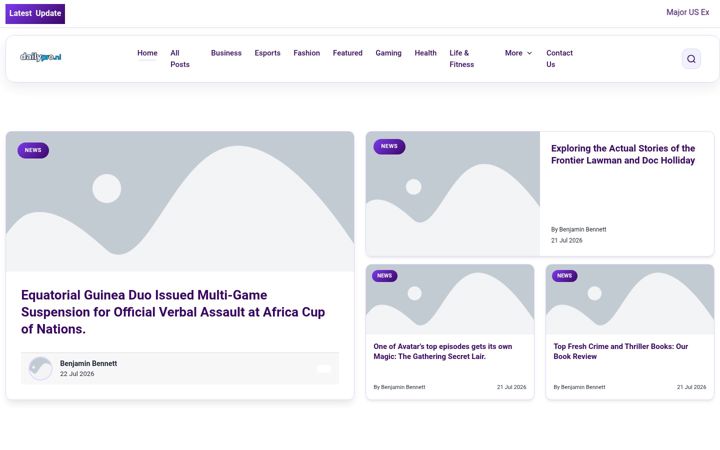Click Benjamin Bennett's author avatar
The height and width of the screenshot is (450, 720).
point(40,368)
